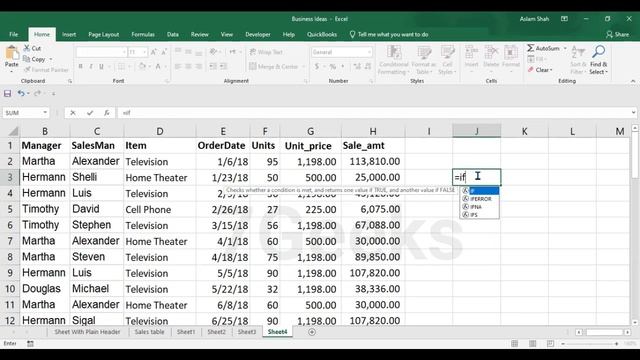Viewport: 640px width, 360px height.
Task: Click the Insert cells icon
Action: click(x=471, y=53)
